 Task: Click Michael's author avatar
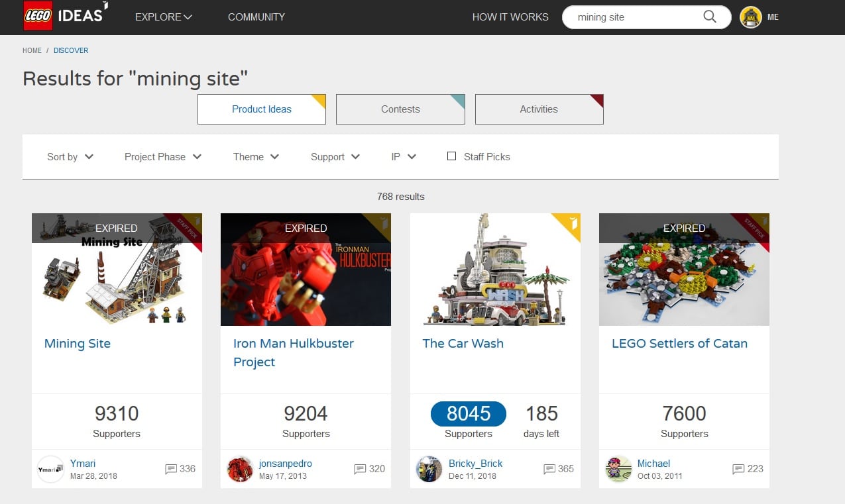[x=618, y=469]
